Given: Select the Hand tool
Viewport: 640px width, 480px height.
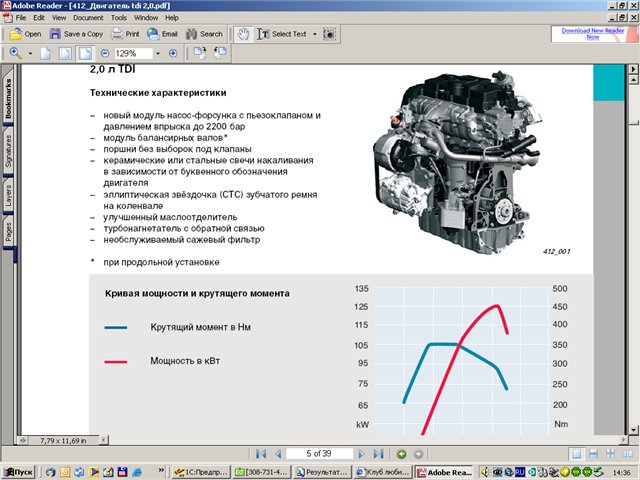Looking at the screenshot, I should pyautogui.click(x=243, y=34).
